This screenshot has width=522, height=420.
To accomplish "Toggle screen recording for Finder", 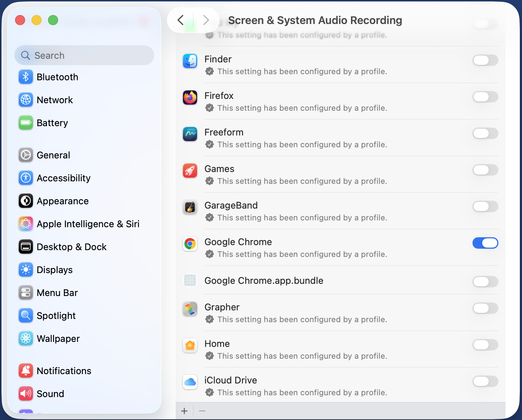I will click(x=485, y=60).
